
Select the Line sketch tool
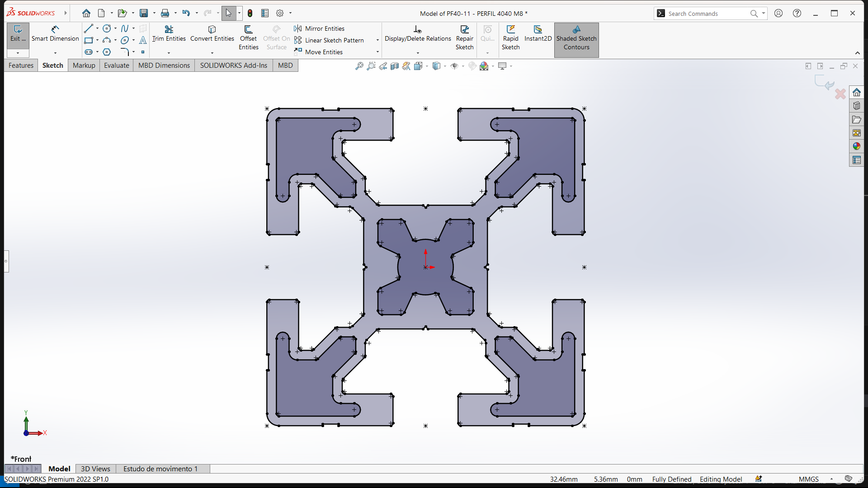pyautogui.click(x=89, y=28)
